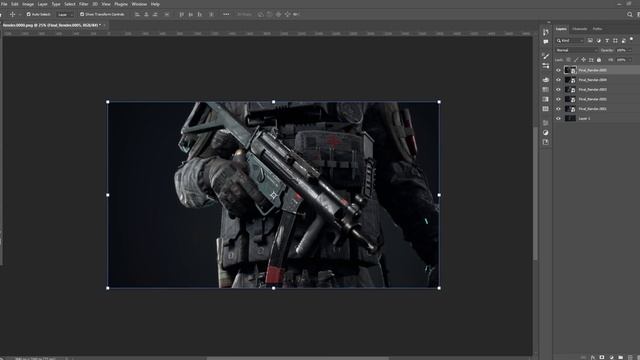Filter layers by pixel layers icon
The image size is (640, 360).
590,40
